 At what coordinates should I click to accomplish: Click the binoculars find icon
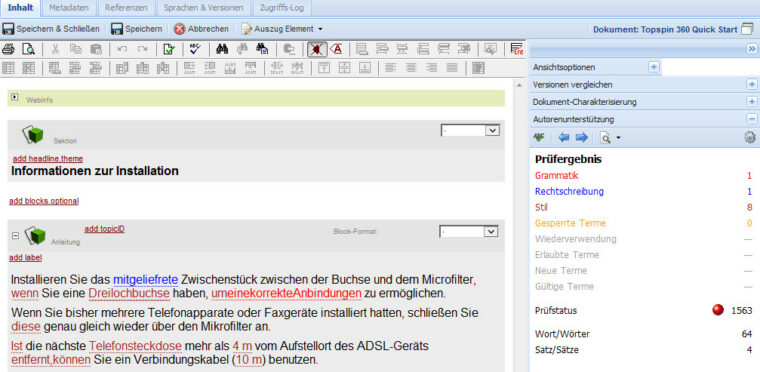tap(222, 49)
